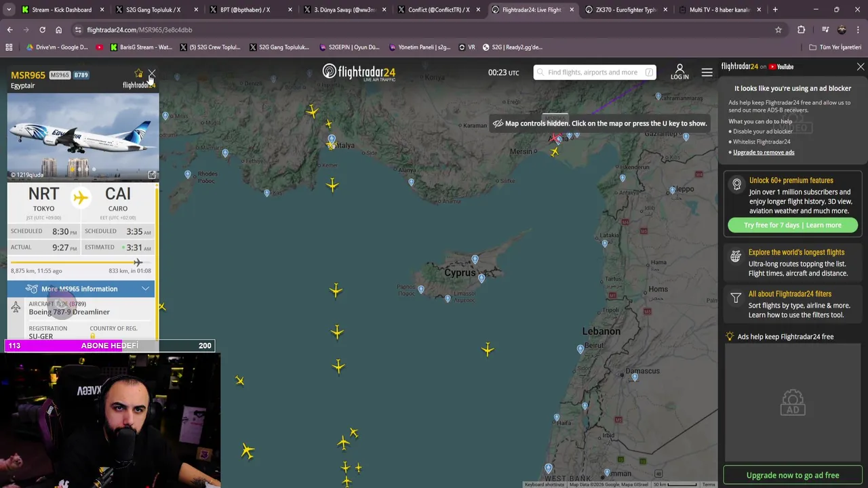Select the aircraft icon west of Beirut
The image size is (868, 488).
coord(488,350)
